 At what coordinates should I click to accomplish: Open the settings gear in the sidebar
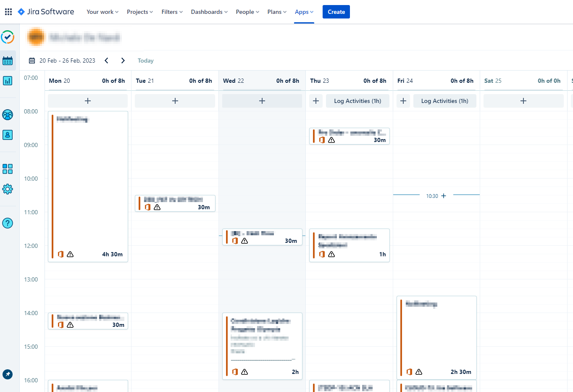(x=8, y=189)
